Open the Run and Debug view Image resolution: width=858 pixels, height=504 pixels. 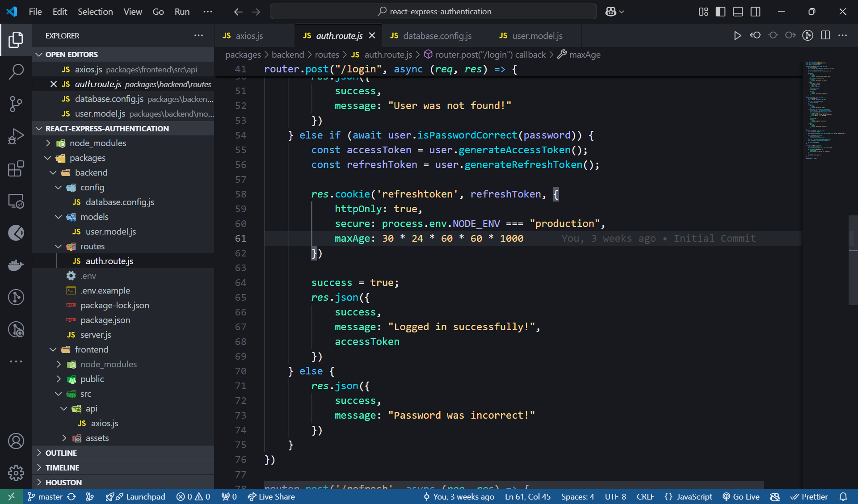16,136
